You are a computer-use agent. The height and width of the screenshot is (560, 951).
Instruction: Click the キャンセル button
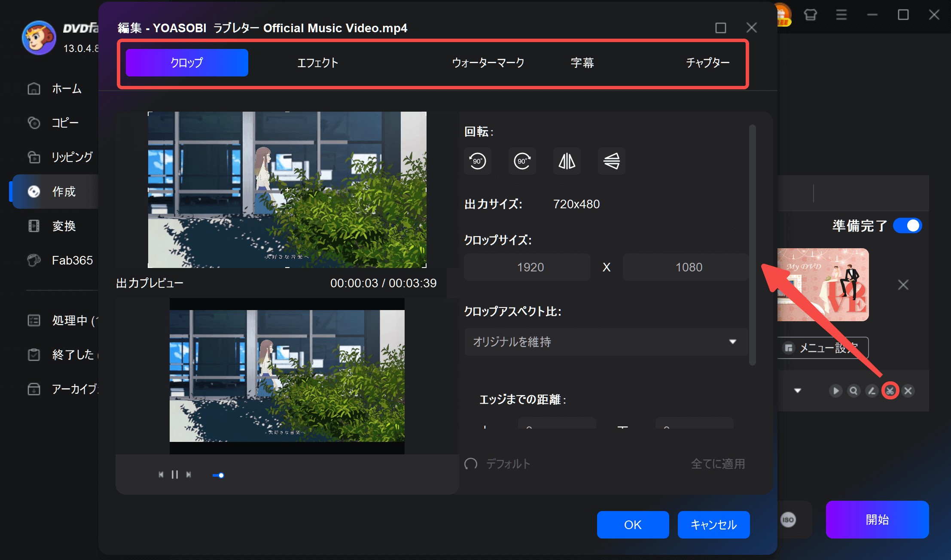tap(713, 524)
